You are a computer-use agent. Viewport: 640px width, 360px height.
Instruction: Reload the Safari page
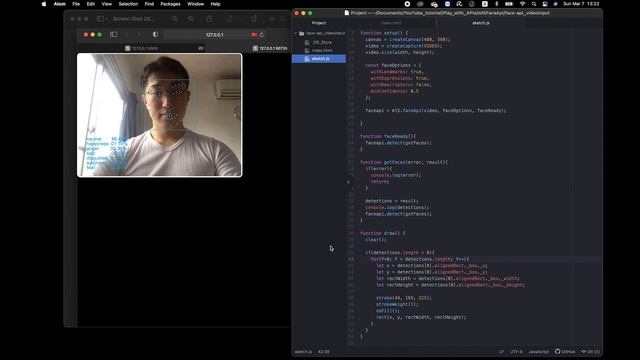click(x=262, y=35)
